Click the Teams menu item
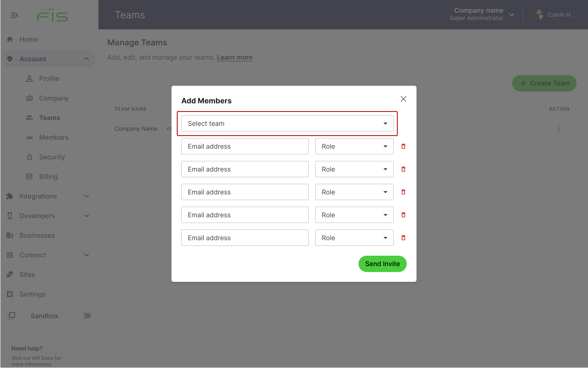The width and height of the screenshot is (588, 368). click(49, 117)
